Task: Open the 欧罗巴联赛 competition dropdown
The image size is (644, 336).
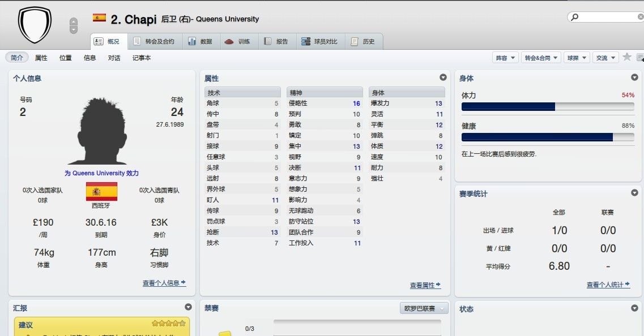Action: (x=424, y=308)
